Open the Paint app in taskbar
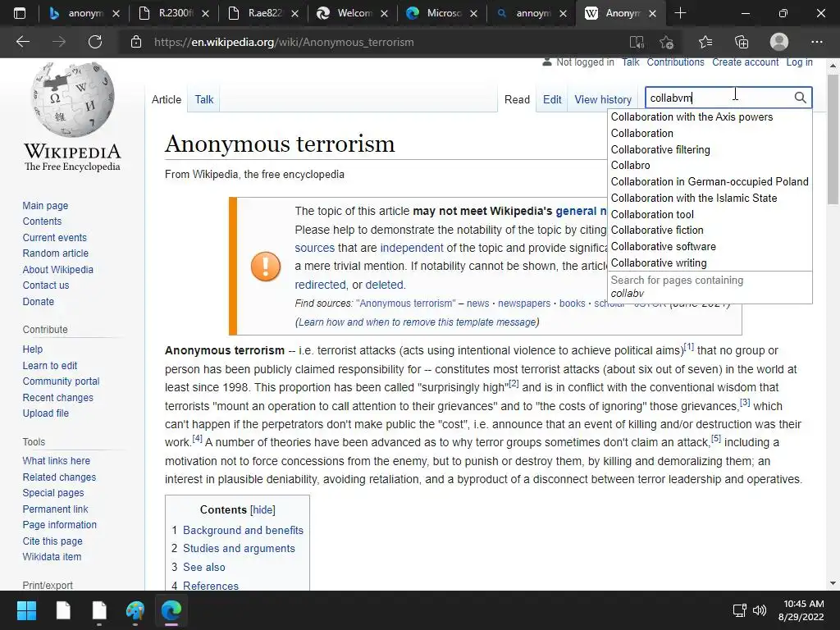 click(x=135, y=610)
